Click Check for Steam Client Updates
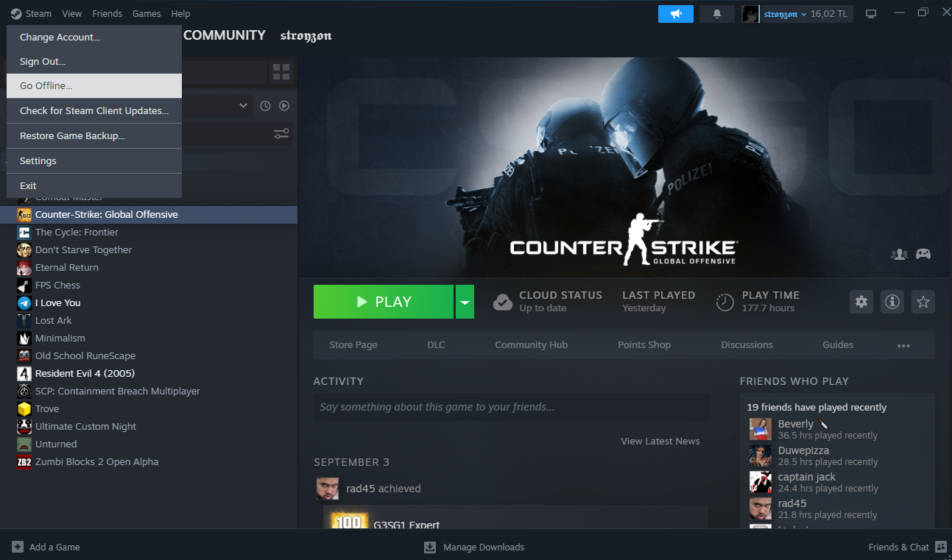 tap(94, 110)
